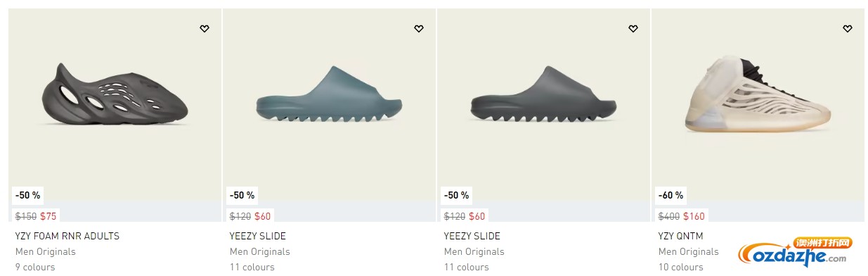This screenshot has height=276, width=868.
Task: Select -50 % badge on Foam RNR
Action: click(x=28, y=195)
